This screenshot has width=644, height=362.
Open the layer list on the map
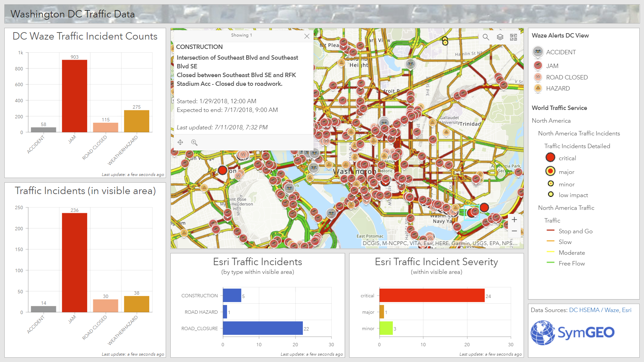tap(500, 37)
